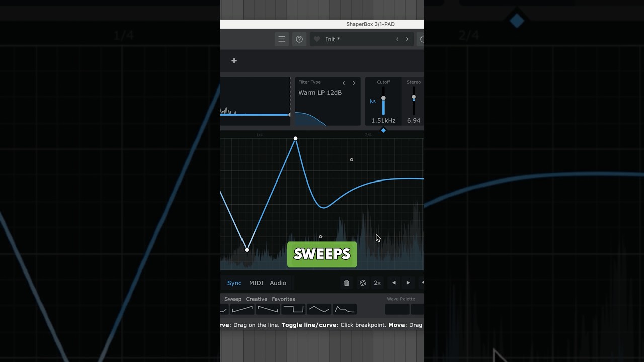Click the peak breakpoint at the top of the curve
The height and width of the screenshot is (362, 644).
point(295,138)
